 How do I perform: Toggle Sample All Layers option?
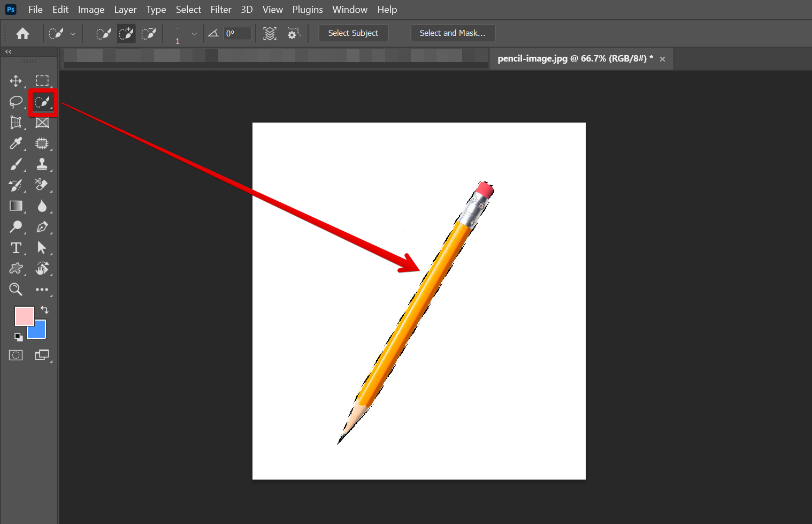click(x=270, y=34)
